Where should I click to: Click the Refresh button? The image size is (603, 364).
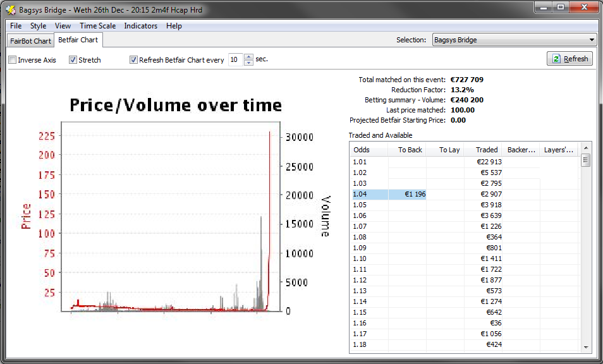tap(569, 59)
